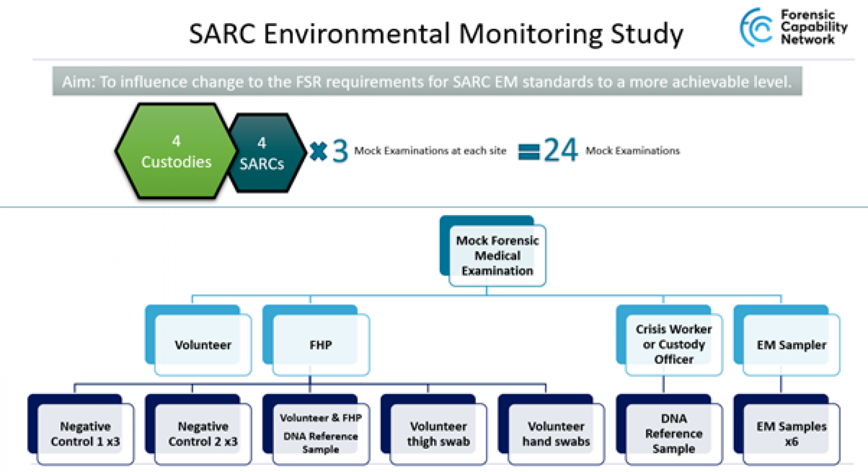Viewport: 868px width, 472px height.
Task: Click the Negative Control 2 x3 box
Action: point(203,434)
